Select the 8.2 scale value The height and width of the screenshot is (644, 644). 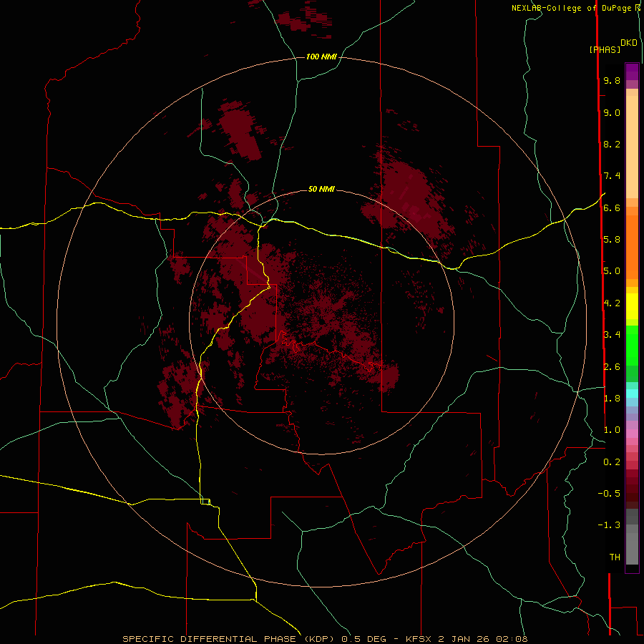point(612,145)
